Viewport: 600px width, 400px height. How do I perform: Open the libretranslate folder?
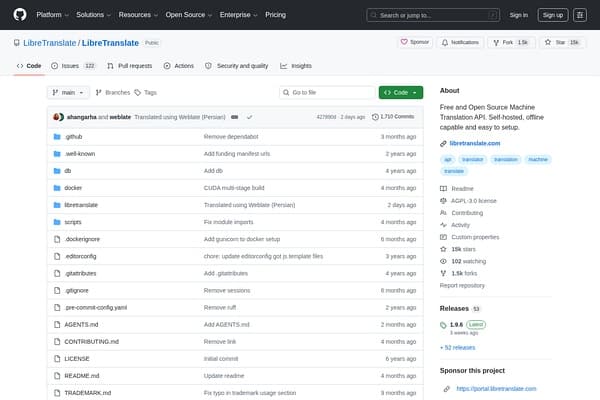[81, 205]
